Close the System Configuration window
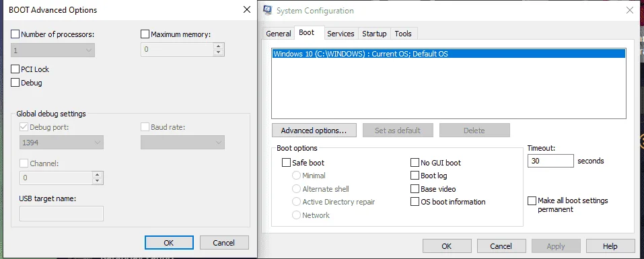The image size is (644, 259). [630, 10]
